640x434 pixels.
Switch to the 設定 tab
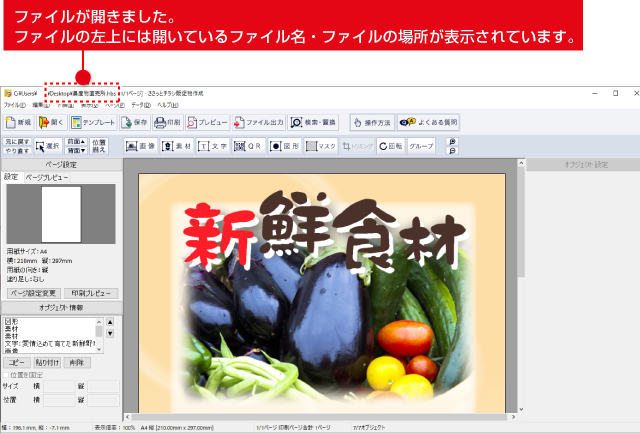(11, 177)
